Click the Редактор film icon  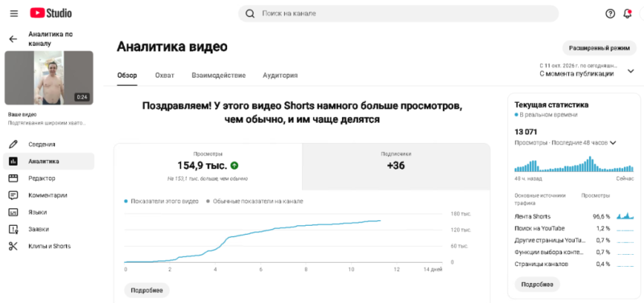coord(13,178)
